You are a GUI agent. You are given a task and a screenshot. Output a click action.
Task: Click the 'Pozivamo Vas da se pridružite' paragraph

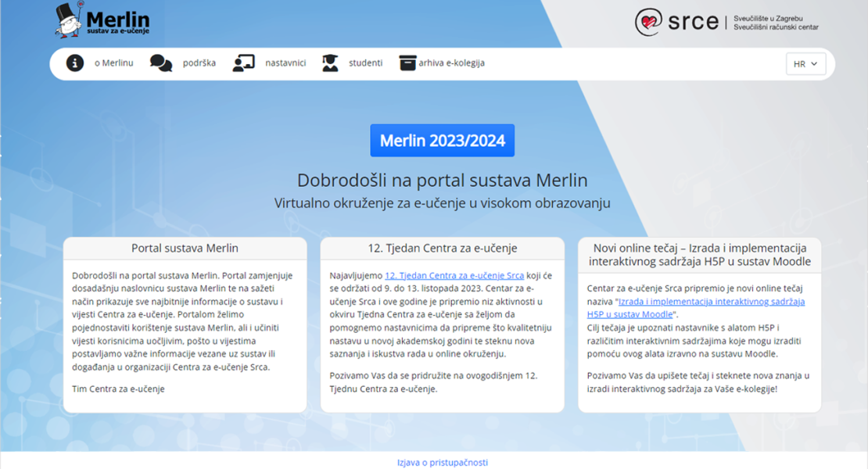click(433, 382)
